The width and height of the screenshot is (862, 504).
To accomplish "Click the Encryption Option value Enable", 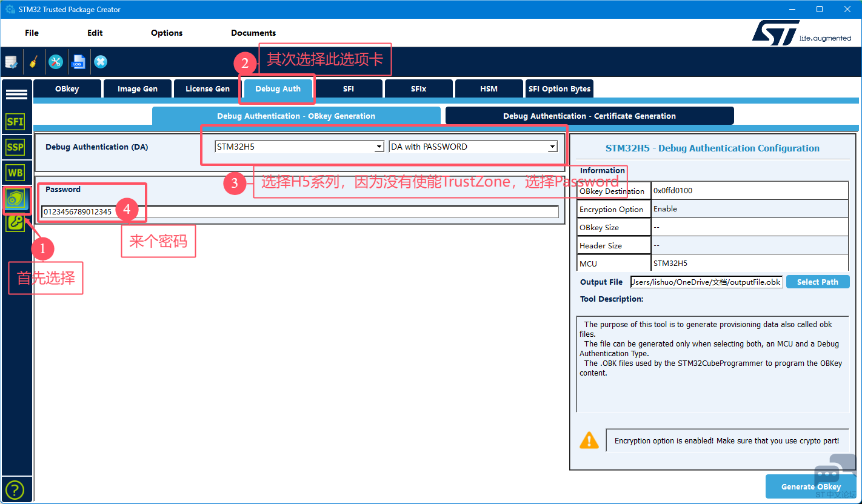I will (749, 209).
